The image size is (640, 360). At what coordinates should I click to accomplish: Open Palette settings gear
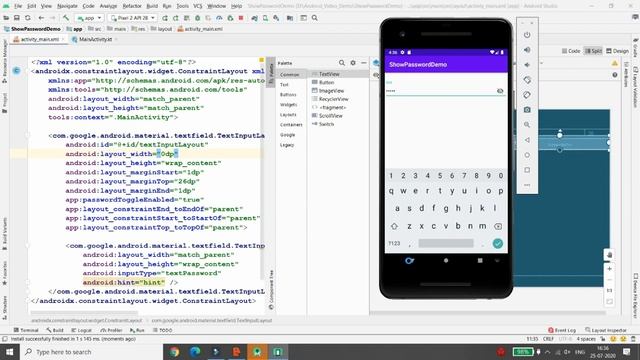click(353, 63)
